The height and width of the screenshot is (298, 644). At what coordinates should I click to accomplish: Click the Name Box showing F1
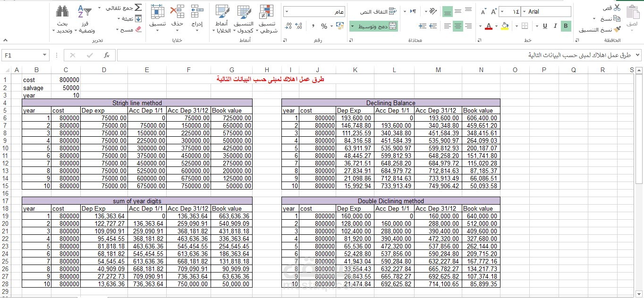25,55
